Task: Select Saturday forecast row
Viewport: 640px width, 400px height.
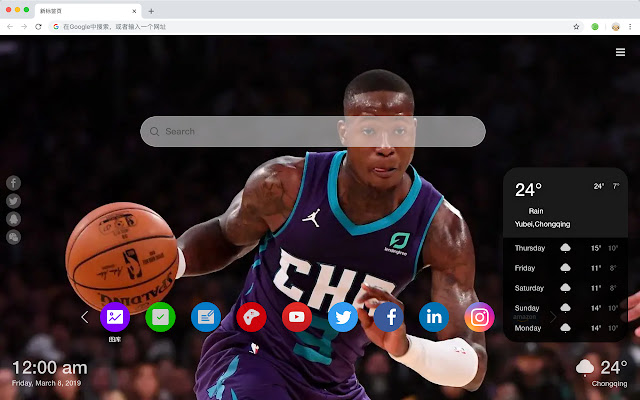Action: click(566, 288)
